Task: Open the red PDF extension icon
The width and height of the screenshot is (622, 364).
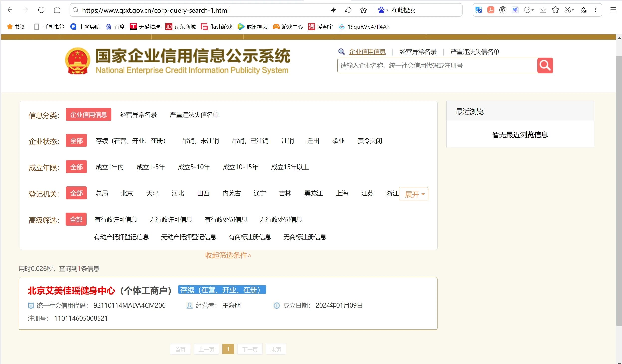Action: click(491, 10)
